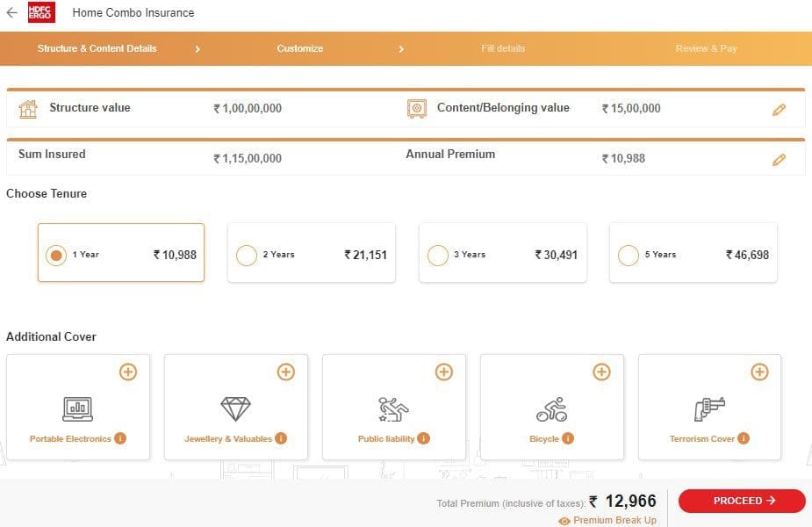Click the chevron after Structure & Content Details
Screen dimensions: 812x527
(x=198, y=49)
